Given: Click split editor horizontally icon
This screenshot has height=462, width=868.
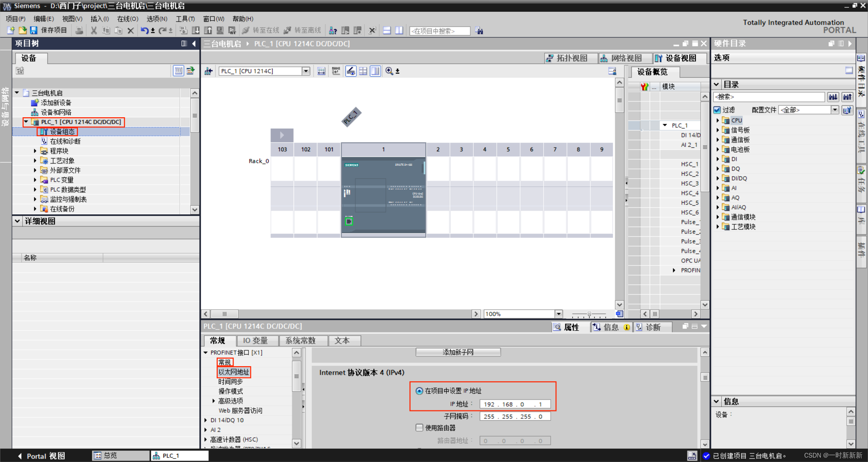Looking at the screenshot, I should (x=387, y=30).
